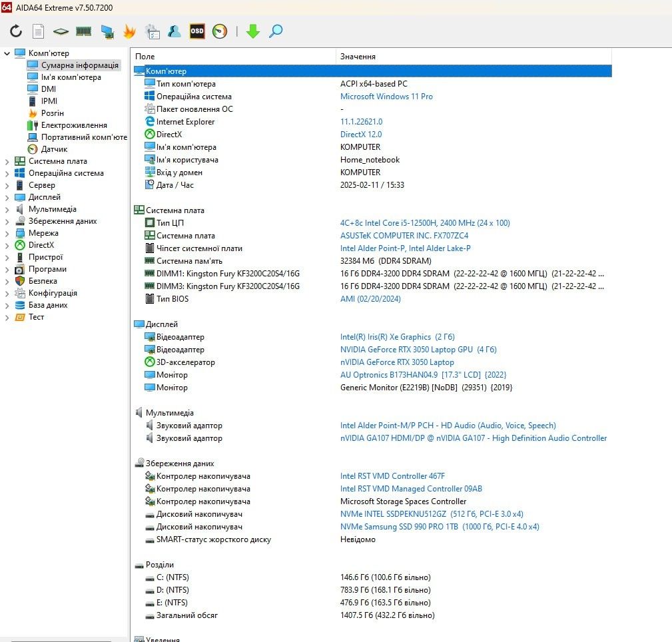Select the База даних tree item
Image resolution: width=672 pixels, height=642 pixels.
[47, 305]
